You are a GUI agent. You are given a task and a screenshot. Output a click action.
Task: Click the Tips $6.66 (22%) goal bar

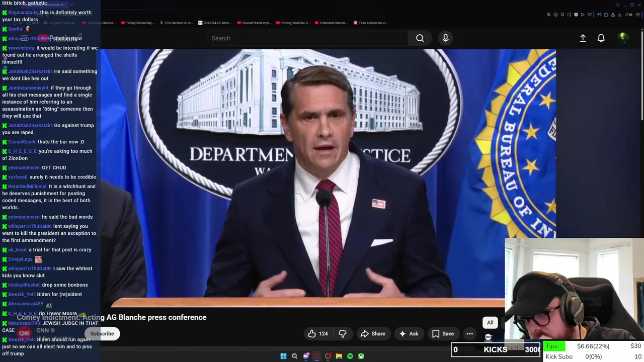click(x=594, y=346)
